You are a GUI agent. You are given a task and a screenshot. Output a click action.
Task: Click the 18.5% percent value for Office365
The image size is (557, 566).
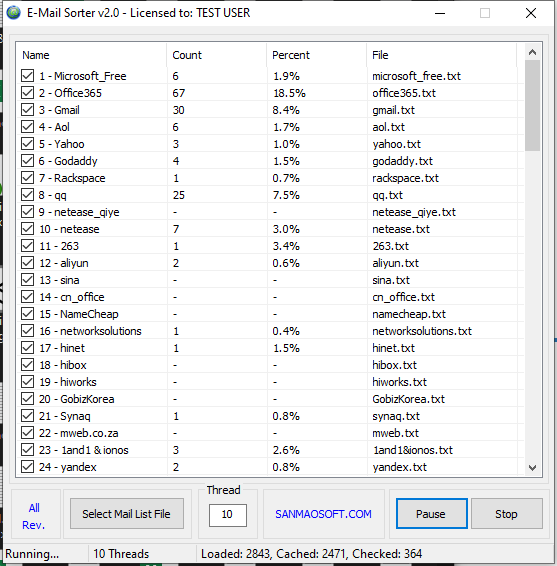(x=289, y=93)
